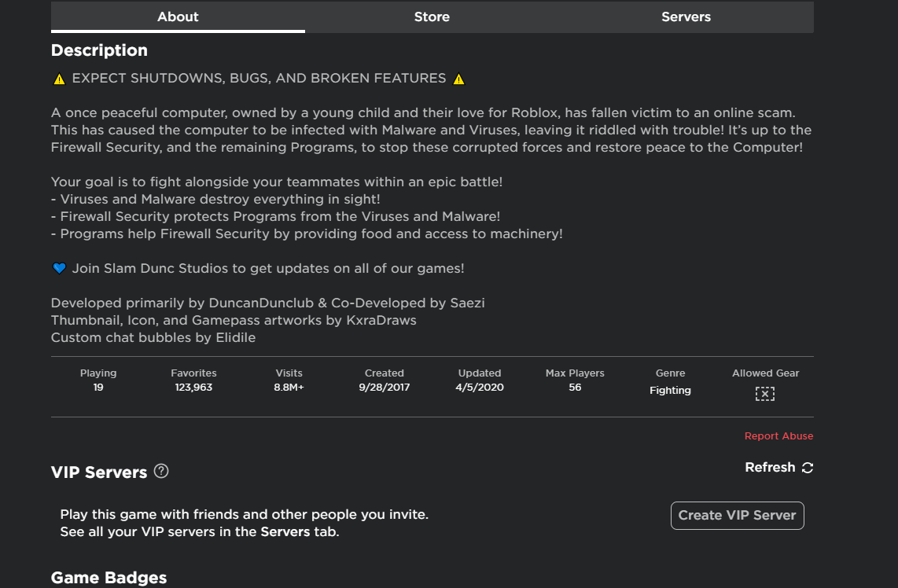Click the Playing count of 19
This screenshot has height=588, width=898.
coord(98,387)
